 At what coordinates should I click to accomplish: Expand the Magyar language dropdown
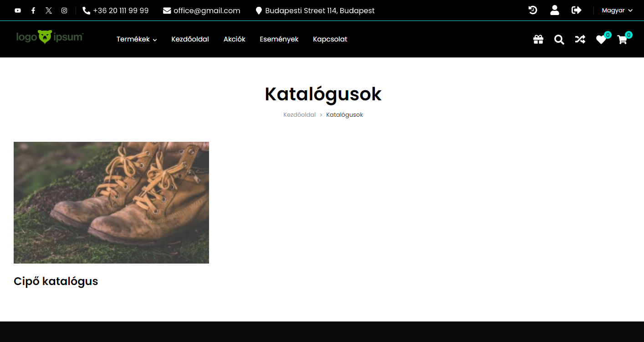(x=617, y=10)
